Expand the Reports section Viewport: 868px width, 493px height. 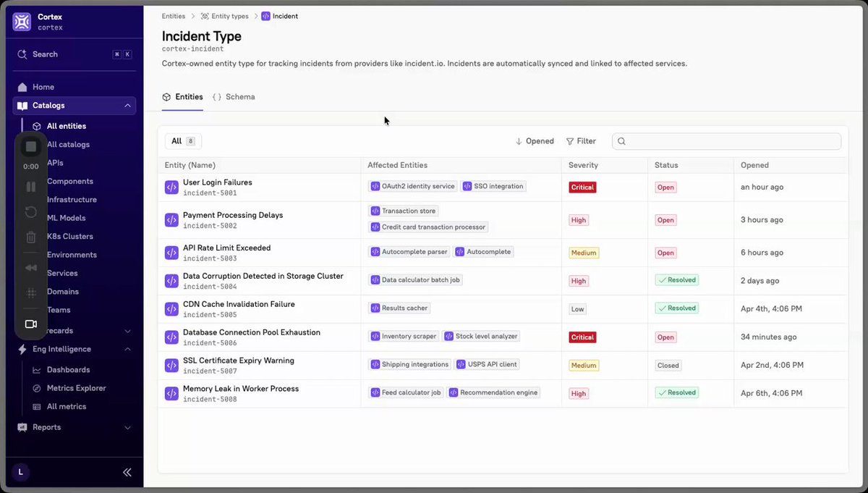tap(127, 428)
